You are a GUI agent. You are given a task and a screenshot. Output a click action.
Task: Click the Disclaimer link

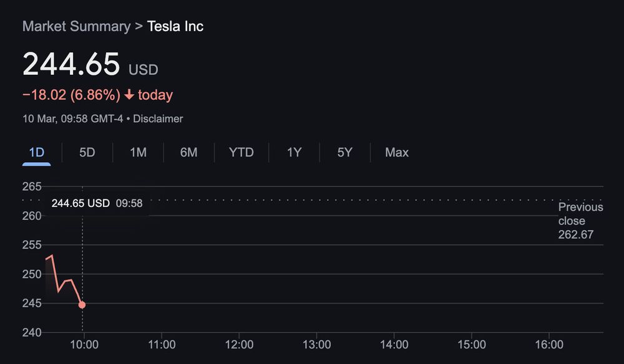tap(158, 119)
